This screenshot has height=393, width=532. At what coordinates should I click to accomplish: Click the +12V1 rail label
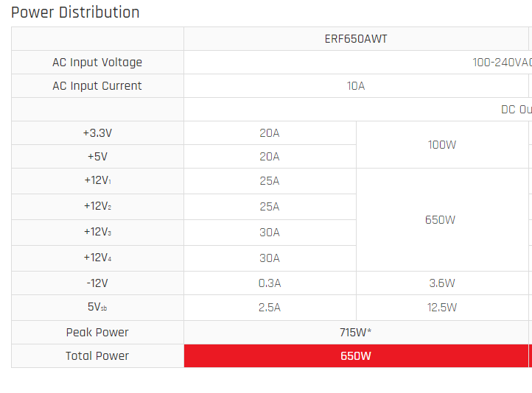(97, 180)
